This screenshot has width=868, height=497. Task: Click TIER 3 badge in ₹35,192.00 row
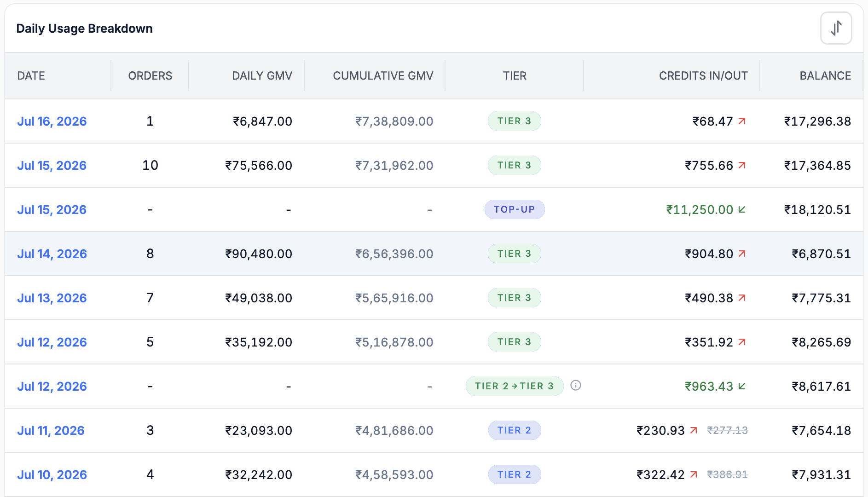tap(515, 342)
